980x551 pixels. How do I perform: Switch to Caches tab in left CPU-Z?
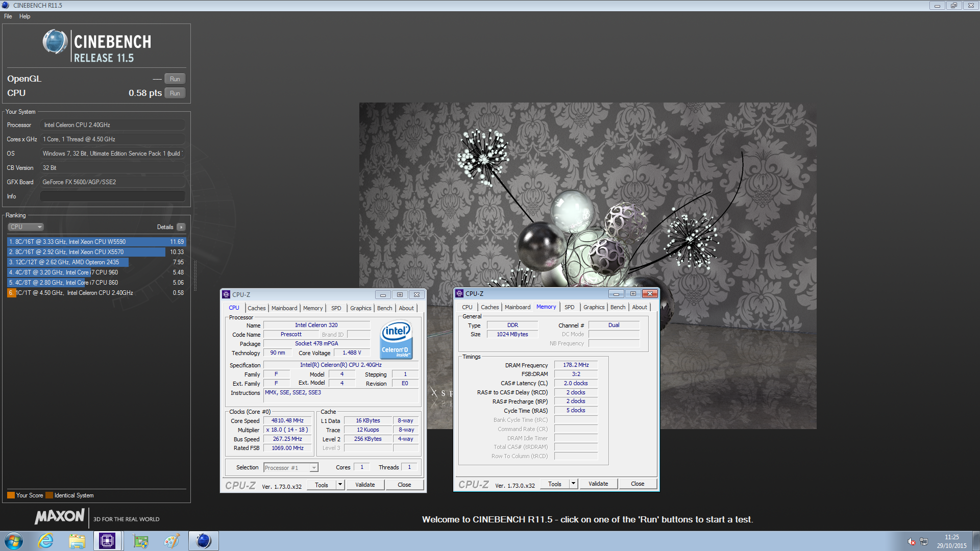257,308
